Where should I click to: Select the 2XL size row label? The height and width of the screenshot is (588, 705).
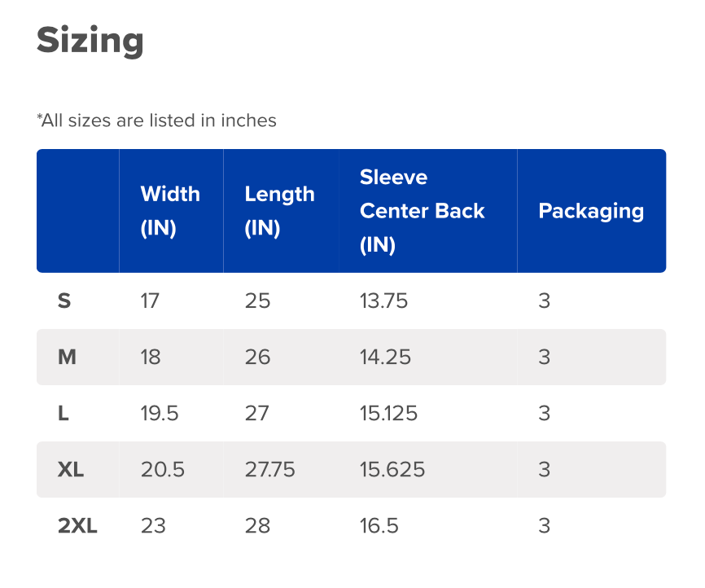coord(77,526)
